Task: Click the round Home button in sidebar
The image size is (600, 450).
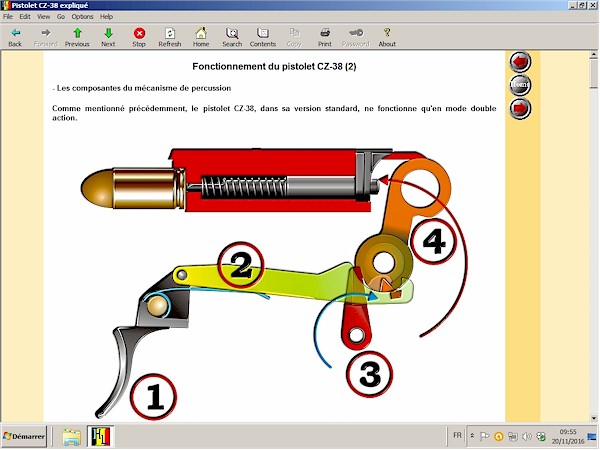Action: click(520, 85)
